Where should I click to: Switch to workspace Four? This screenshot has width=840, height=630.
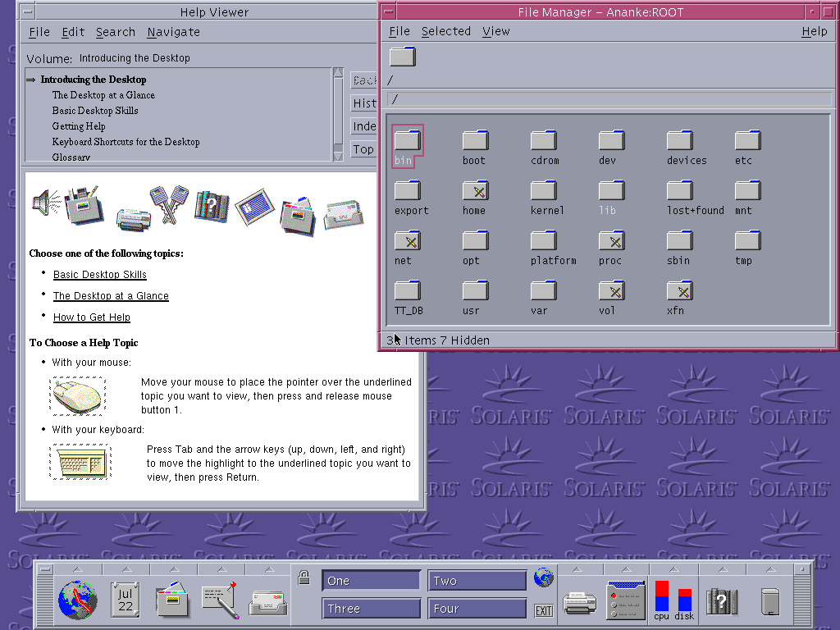point(477,609)
